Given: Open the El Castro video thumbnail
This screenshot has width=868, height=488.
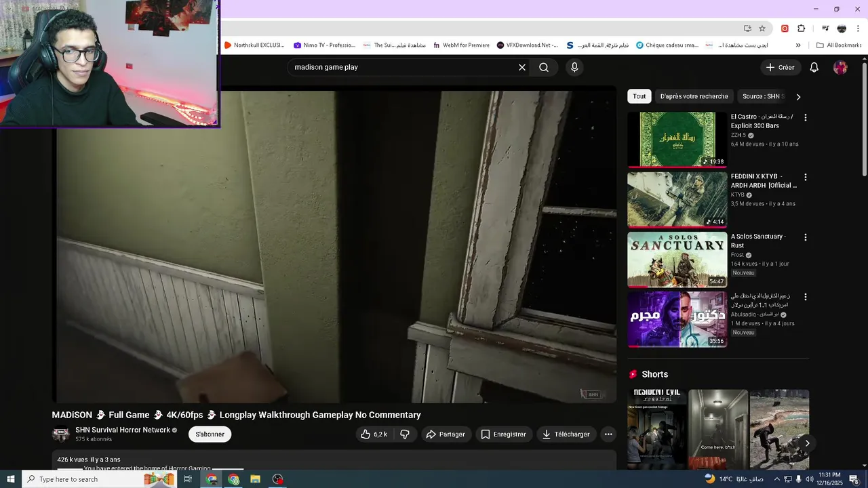Looking at the screenshot, I should pyautogui.click(x=677, y=139).
